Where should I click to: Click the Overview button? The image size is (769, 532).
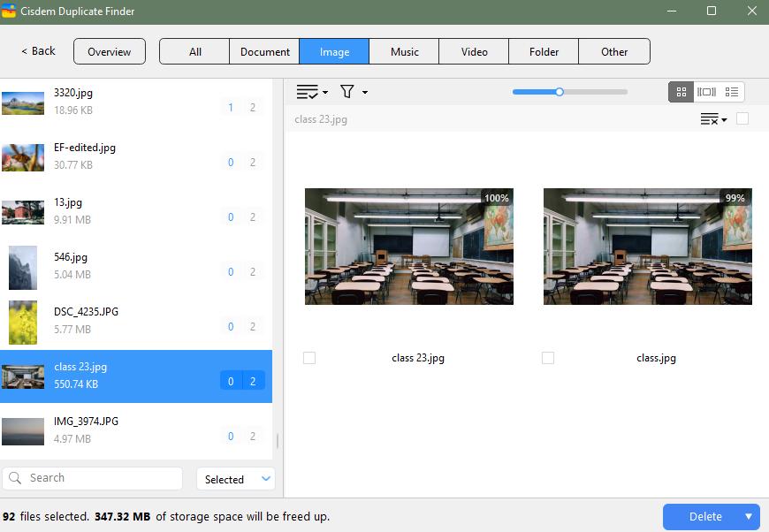click(x=110, y=51)
